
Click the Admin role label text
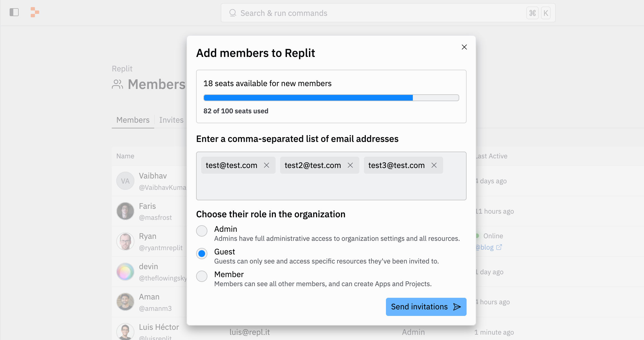(226, 229)
